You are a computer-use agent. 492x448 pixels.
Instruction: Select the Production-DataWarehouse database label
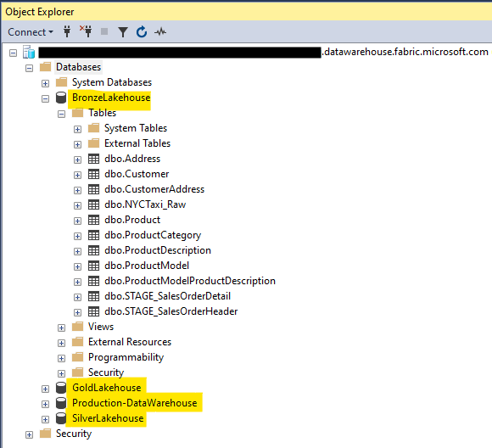pyautogui.click(x=135, y=403)
